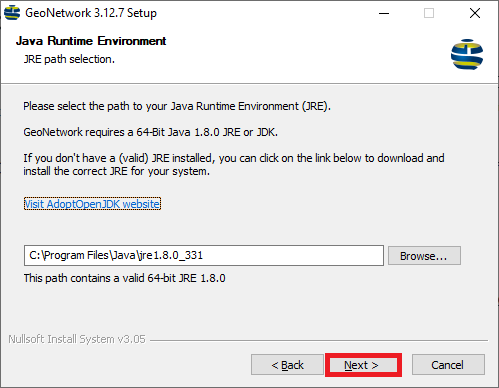Click the greyed-out maximize window button

point(429,13)
